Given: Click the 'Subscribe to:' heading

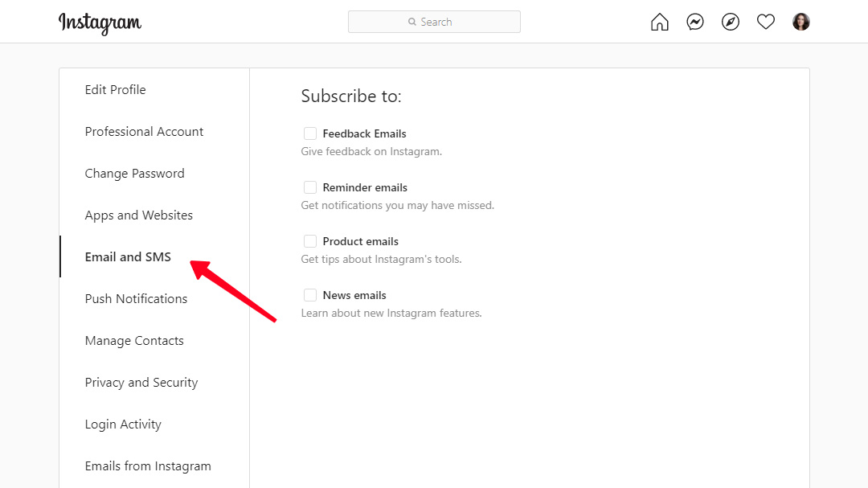Looking at the screenshot, I should coord(351,96).
